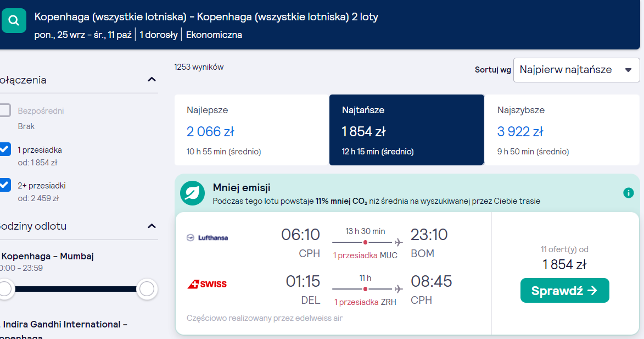
Task: Click the Sprawdź button
Action: [x=565, y=291]
